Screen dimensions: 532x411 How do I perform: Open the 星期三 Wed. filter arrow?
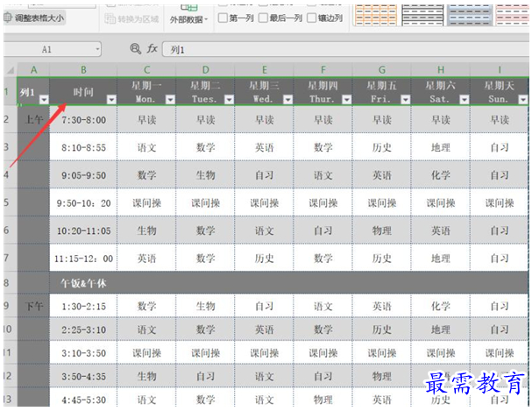[x=288, y=100]
